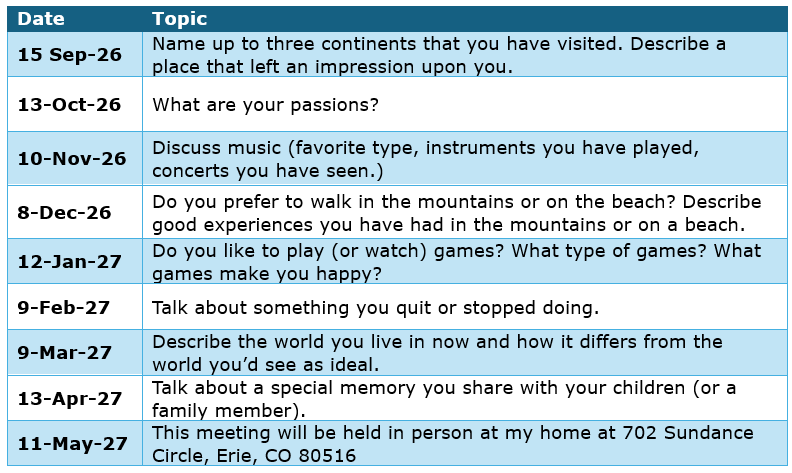Click the 702 Sundance Circle meeting cell
Image resolution: width=792 pixels, height=473 pixels.
tap(465, 443)
